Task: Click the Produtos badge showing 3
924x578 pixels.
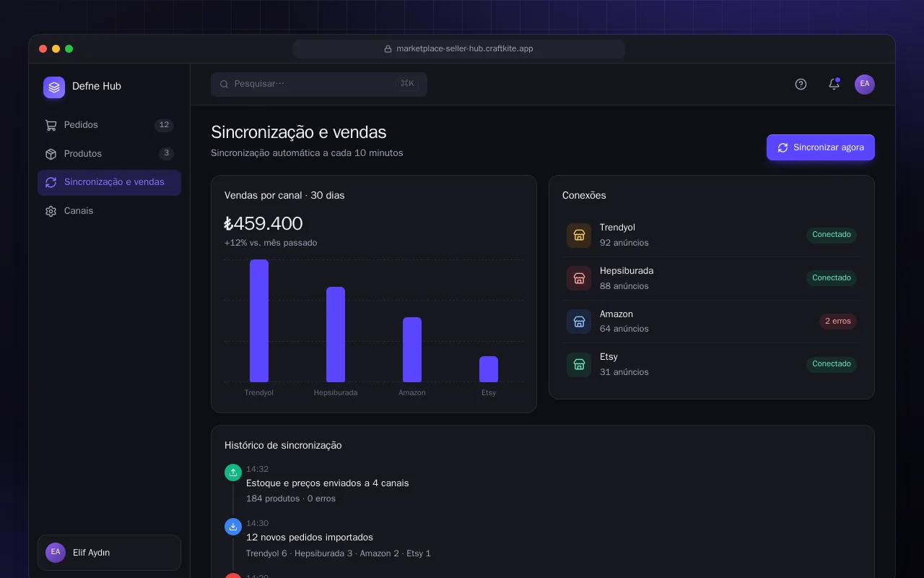Action: (166, 153)
